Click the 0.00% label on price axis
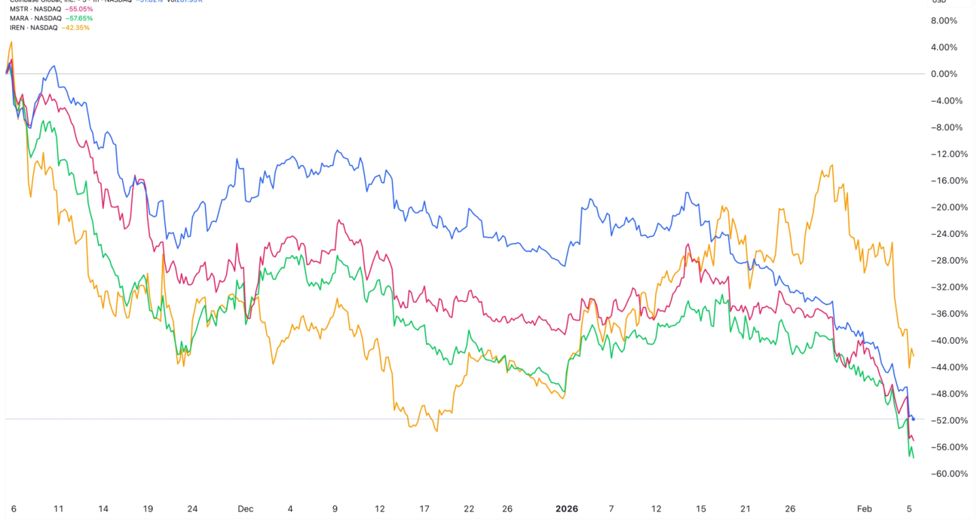 coord(944,74)
